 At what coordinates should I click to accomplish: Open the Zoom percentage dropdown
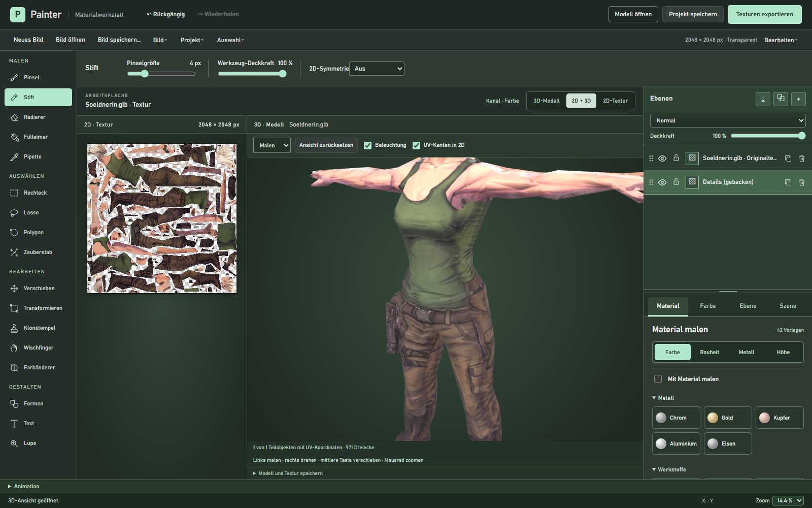click(x=788, y=500)
